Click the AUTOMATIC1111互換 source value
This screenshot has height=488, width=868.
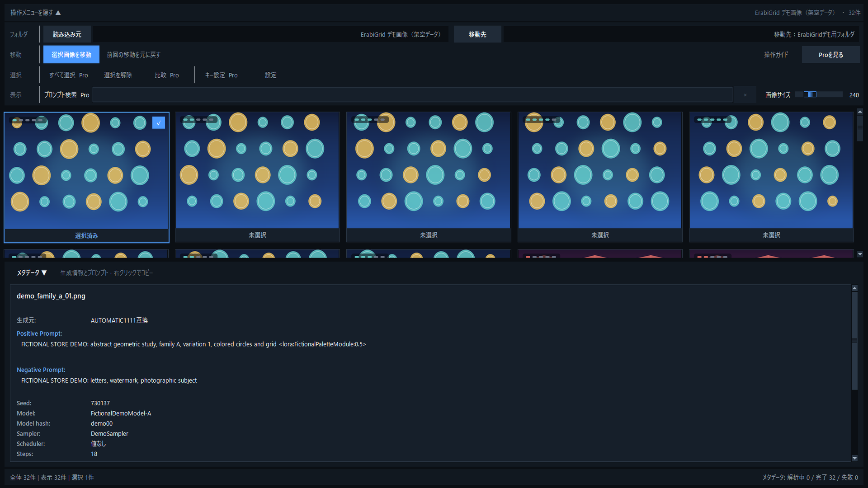pyautogui.click(x=119, y=320)
